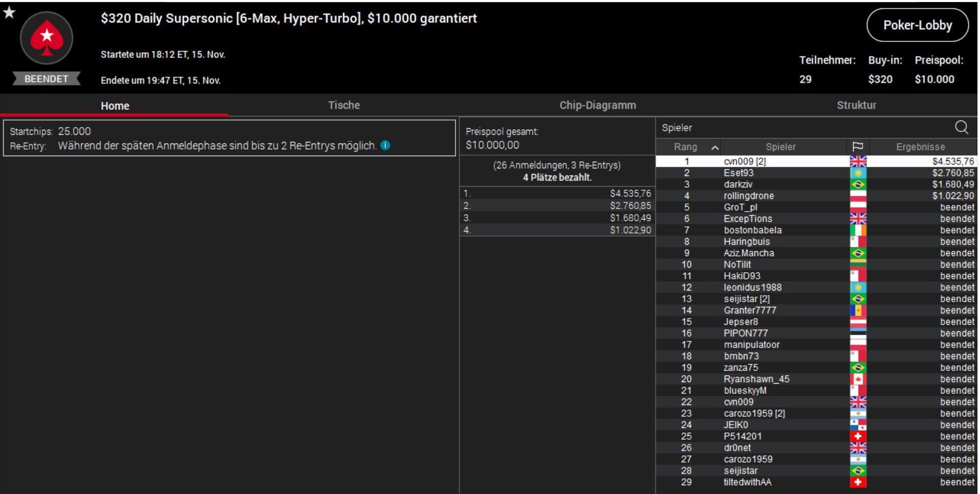Toggle the Rang column sort arrow

715,148
